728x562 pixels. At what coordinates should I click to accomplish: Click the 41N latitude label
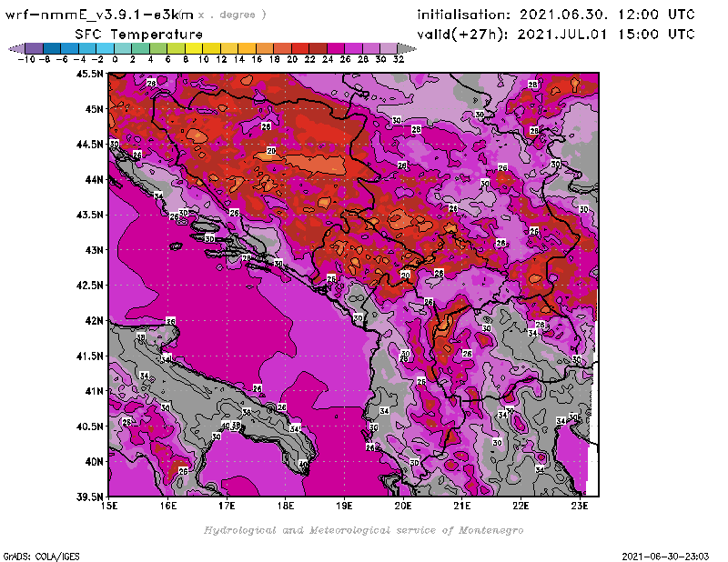pos(95,391)
